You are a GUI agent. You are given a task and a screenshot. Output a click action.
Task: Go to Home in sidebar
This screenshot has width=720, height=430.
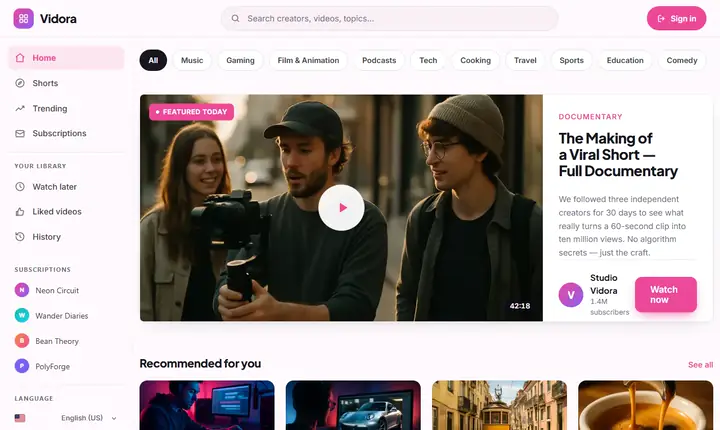(66, 58)
